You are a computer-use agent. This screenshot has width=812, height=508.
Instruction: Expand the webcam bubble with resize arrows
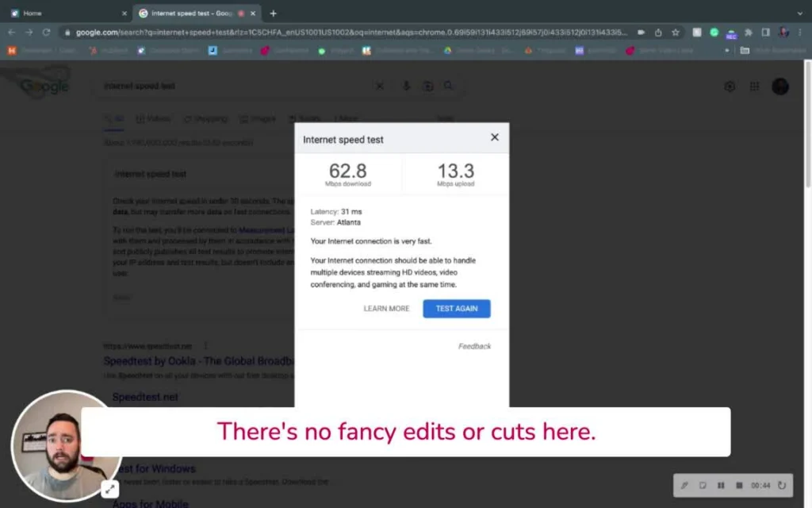tap(110, 489)
